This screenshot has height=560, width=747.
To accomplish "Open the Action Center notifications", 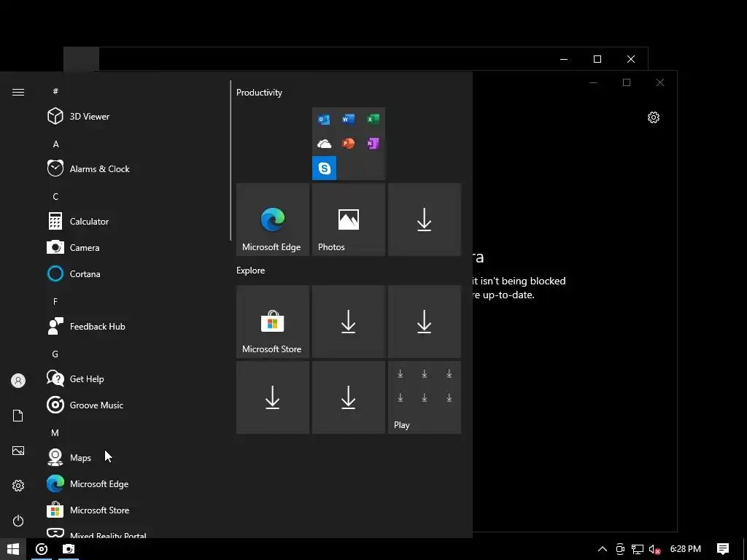I will [x=723, y=549].
